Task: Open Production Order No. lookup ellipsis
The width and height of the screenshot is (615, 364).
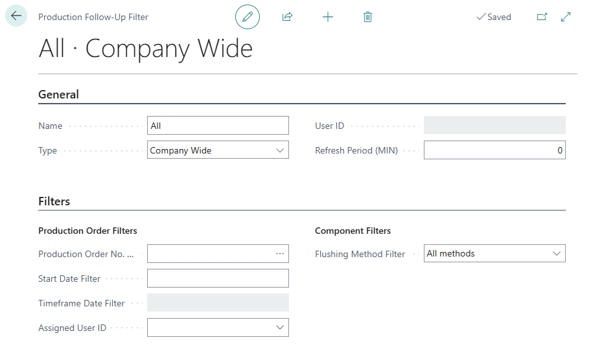Action: click(x=280, y=254)
